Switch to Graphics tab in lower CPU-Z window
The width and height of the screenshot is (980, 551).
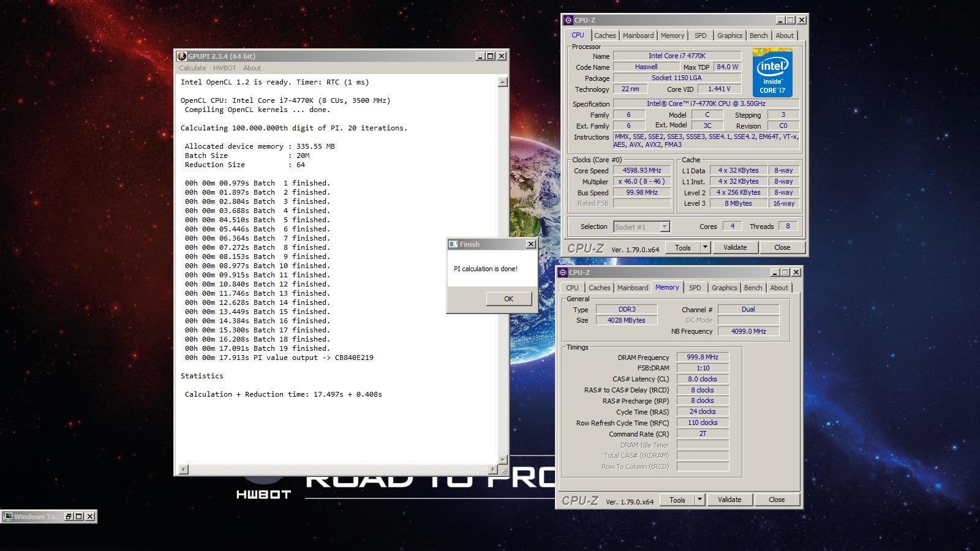725,288
